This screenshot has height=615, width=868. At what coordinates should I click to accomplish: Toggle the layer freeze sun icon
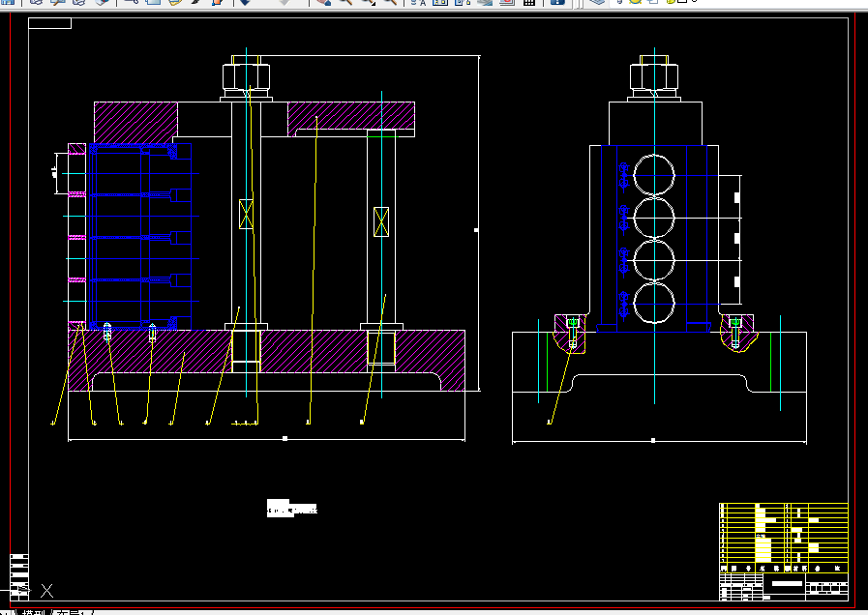pyautogui.click(x=635, y=2)
